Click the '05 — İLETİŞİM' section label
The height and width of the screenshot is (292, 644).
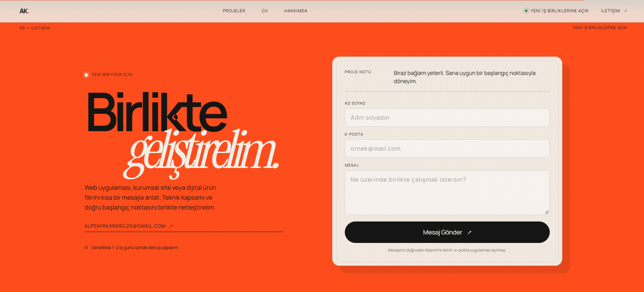tap(35, 28)
